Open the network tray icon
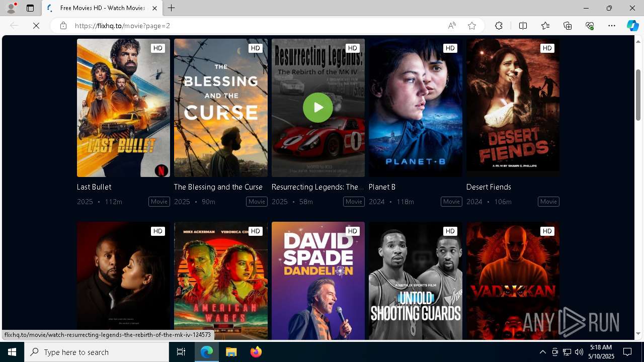The image size is (644, 362). pos(567,352)
